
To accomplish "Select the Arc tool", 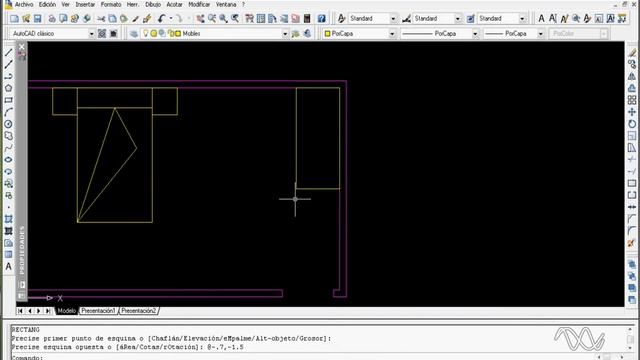I will [x=8, y=112].
